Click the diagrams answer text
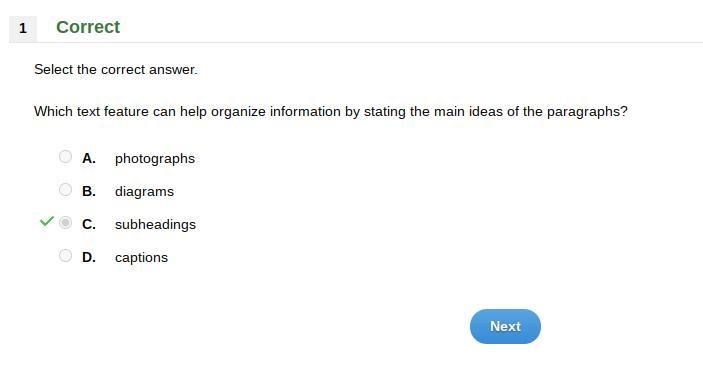The width and height of the screenshot is (703, 367). [144, 192]
